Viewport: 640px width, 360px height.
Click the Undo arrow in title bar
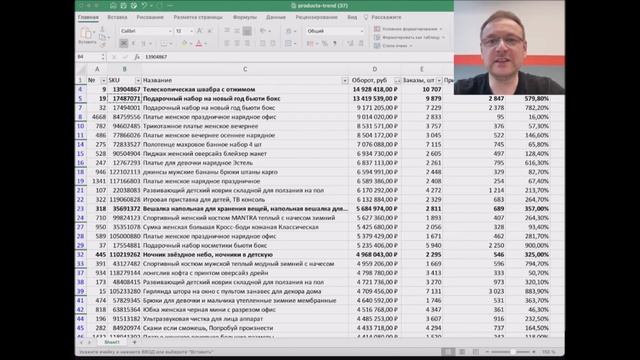(x=144, y=5)
